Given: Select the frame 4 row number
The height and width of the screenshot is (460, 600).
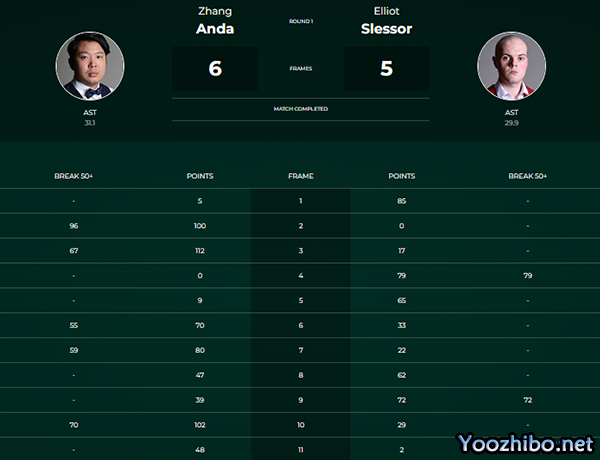Looking at the screenshot, I should 300,275.
